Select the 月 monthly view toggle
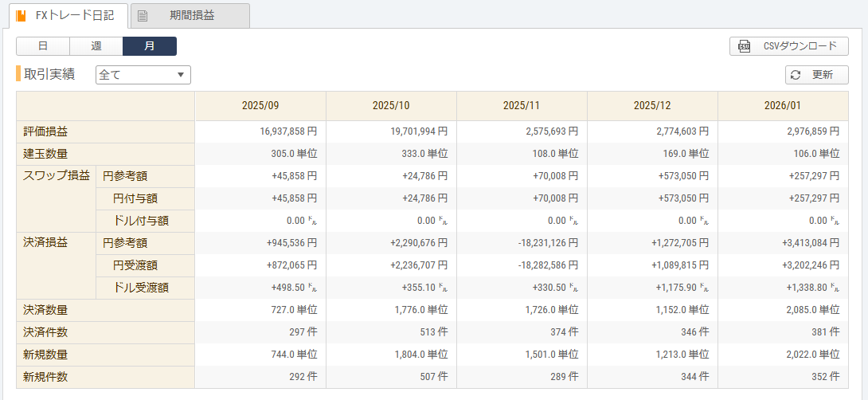 tap(150, 46)
